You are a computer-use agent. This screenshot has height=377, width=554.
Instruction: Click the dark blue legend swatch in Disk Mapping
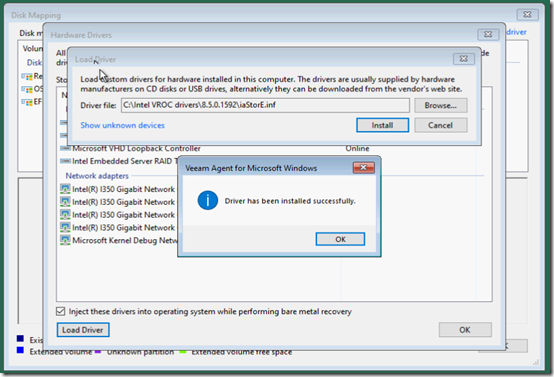[x=20, y=339]
